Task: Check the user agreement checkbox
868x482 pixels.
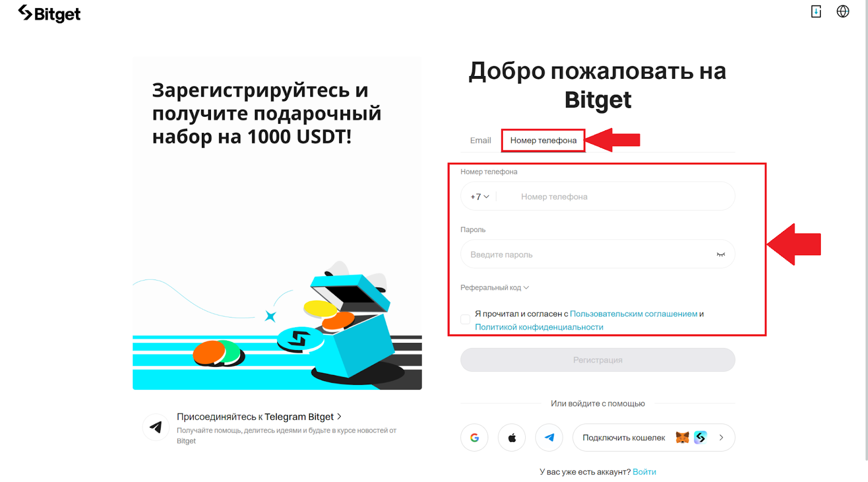Action: (x=465, y=320)
